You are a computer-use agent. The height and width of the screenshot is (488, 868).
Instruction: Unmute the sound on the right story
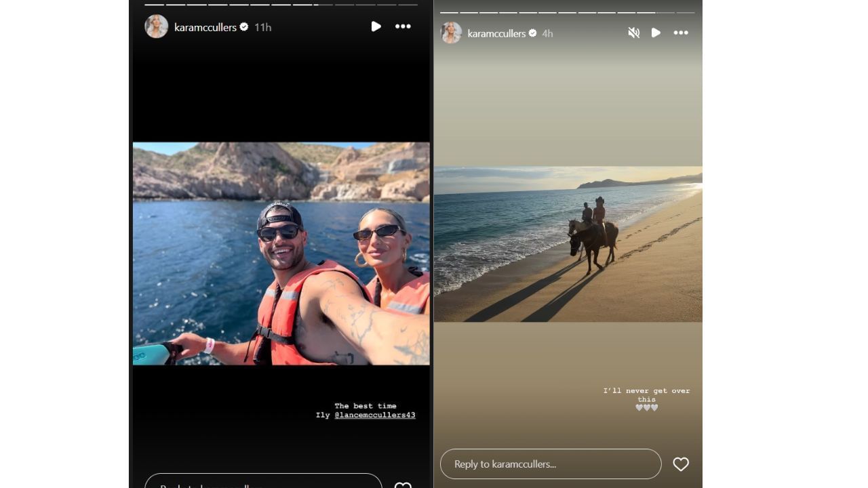pos(633,33)
